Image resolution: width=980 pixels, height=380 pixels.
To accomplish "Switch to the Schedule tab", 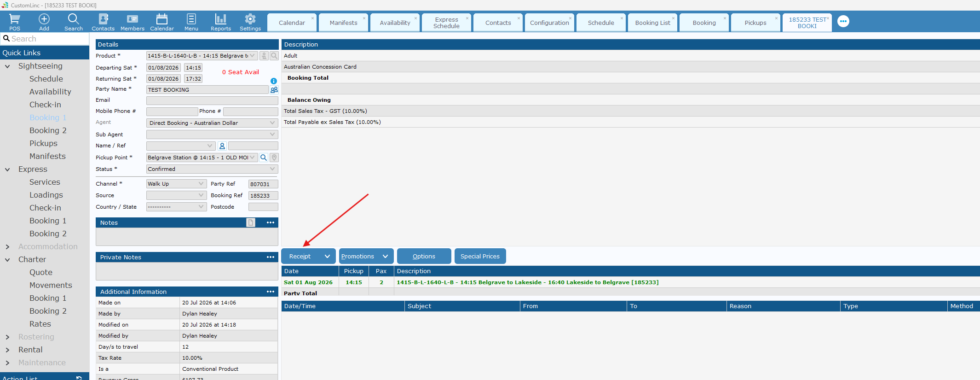I will coord(601,23).
